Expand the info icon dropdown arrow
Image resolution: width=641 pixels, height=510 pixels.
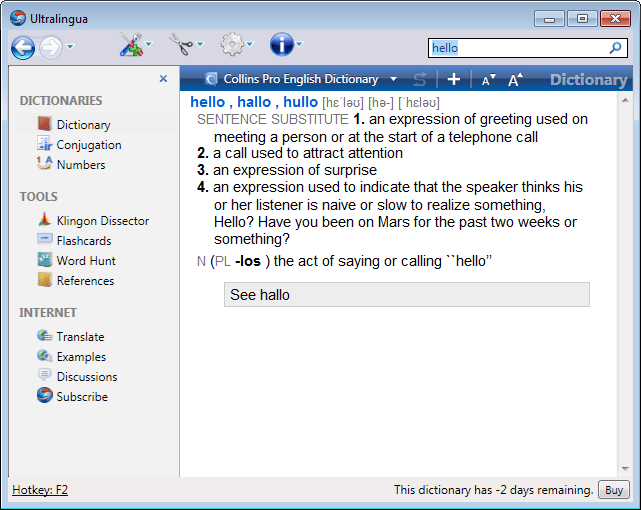tap(299, 44)
